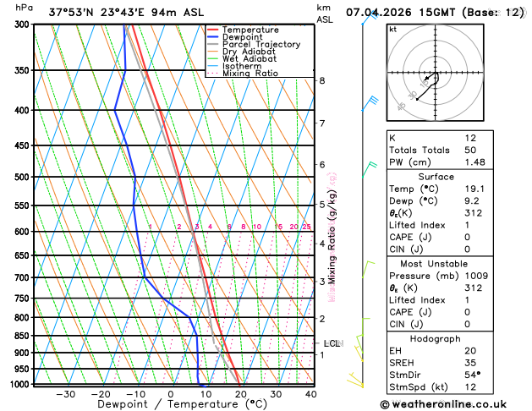Click the yellow surface wind barb
The height and width of the screenshot is (411, 532).
[x=355, y=380]
